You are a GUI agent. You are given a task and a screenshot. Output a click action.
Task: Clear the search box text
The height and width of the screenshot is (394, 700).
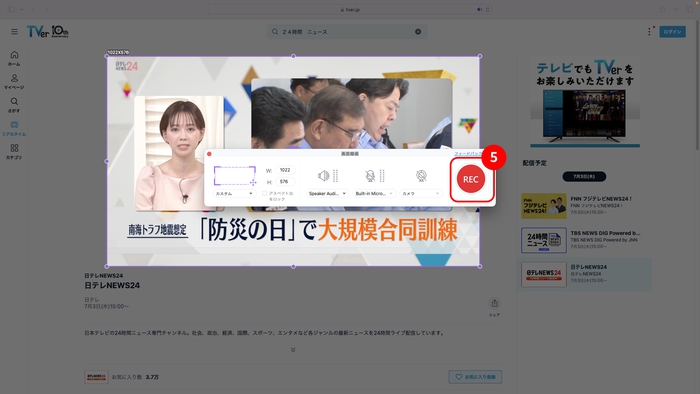pyautogui.click(x=418, y=32)
